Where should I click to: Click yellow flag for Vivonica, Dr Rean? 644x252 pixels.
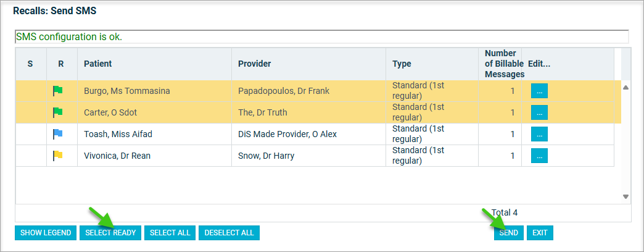coord(57,156)
